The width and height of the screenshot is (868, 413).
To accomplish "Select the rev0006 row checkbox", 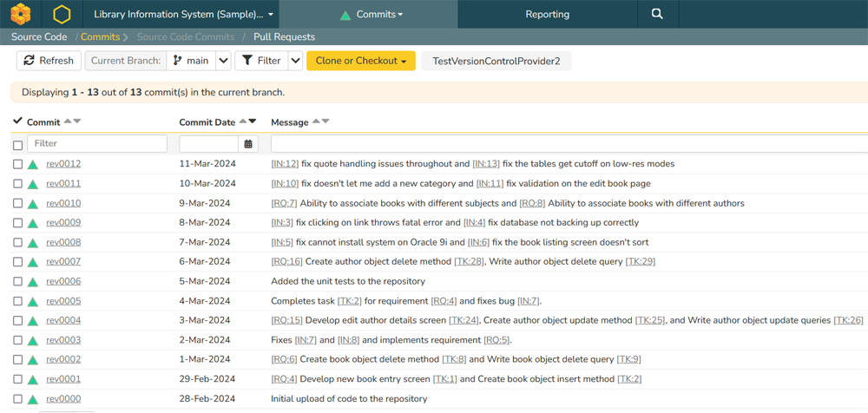I will [18, 281].
